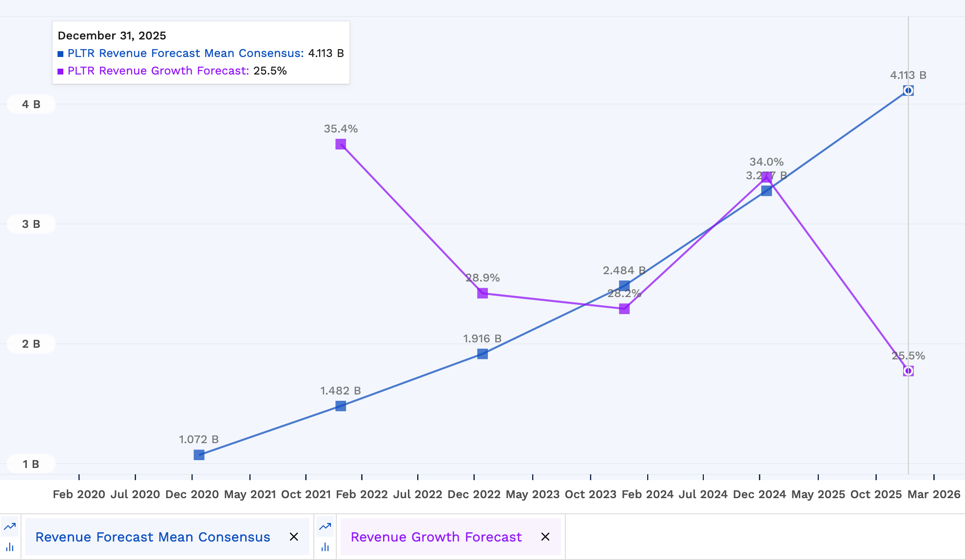Screen dimensions: 965x560
Task: Switch Revenue Growth Forecast to bar chart
Action: click(325, 547)
